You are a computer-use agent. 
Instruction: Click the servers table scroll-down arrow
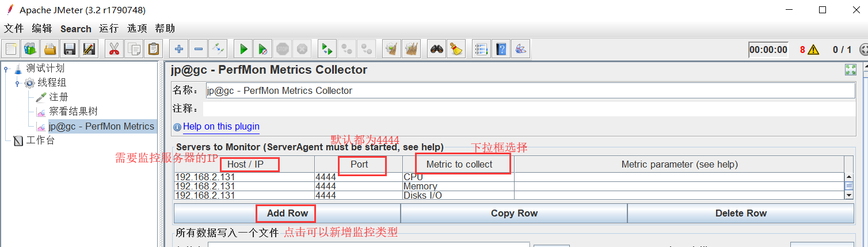(x=849, y=196)
